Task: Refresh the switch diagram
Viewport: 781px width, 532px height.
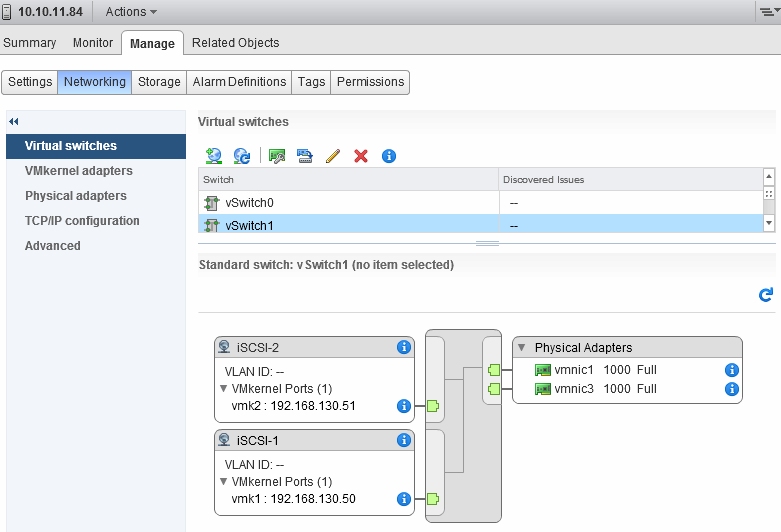Action: click(x=766, y=295)
